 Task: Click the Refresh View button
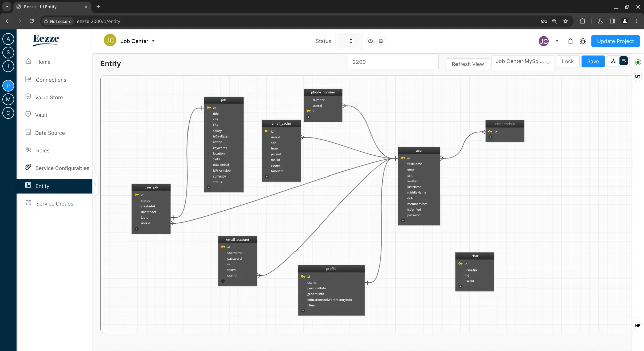tap(468, 64)
